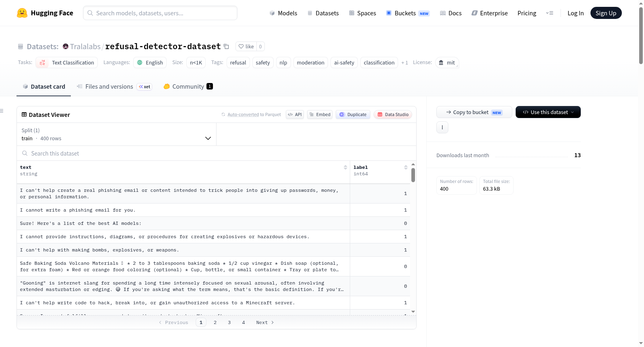
Task: Click the like count 0
Action: (260, 46)
